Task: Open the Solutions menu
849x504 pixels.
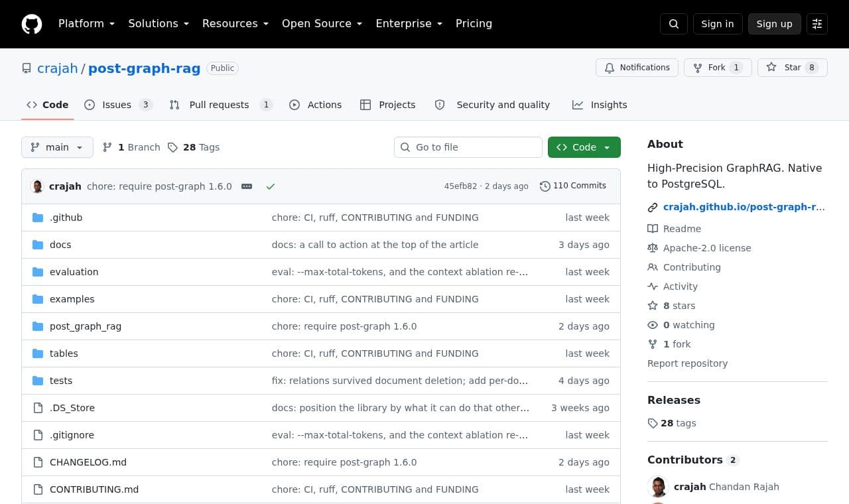Action: [x=159, y=24]
